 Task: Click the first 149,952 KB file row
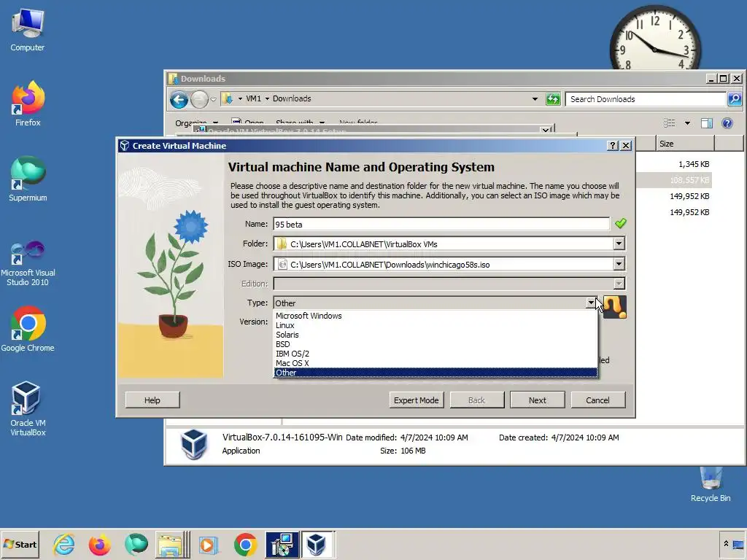pyautogui.click(x=689, y=196)
